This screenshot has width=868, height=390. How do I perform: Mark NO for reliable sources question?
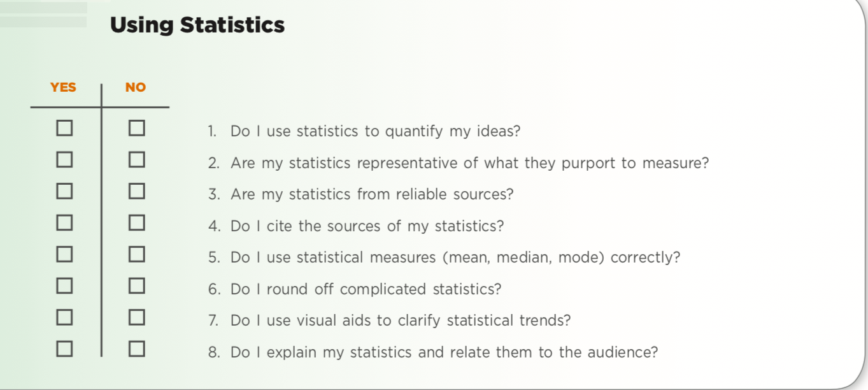136,191
